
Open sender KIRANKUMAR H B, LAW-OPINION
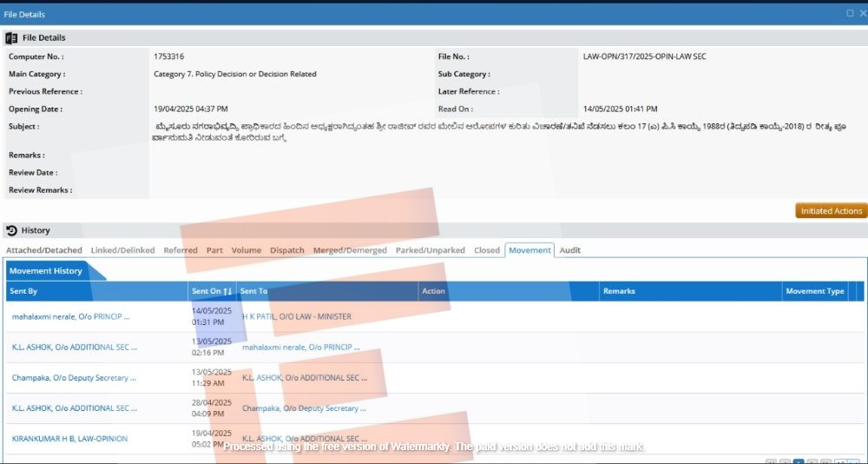tap(69, 439)
